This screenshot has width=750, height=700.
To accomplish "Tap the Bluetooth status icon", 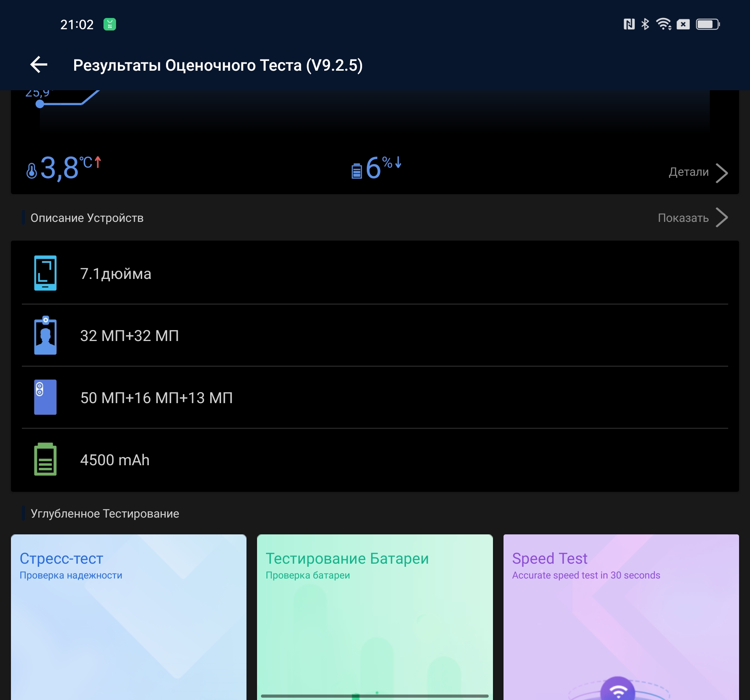I will pos(645,24).
